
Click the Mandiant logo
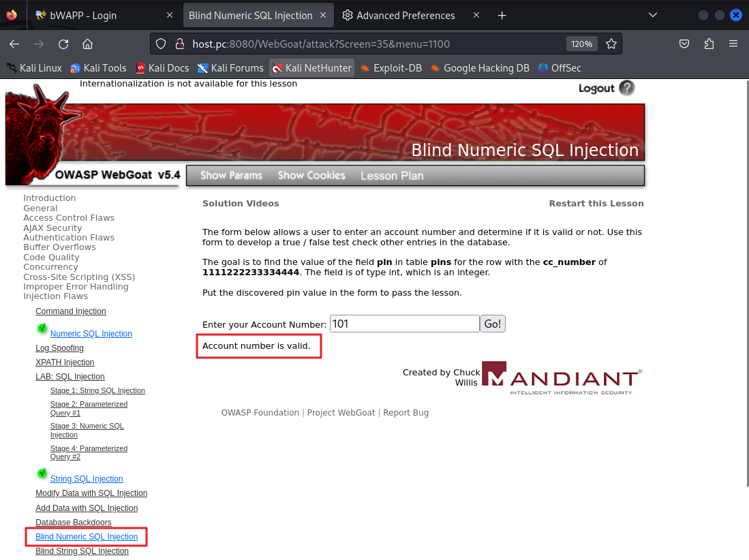tap(562, 377)
